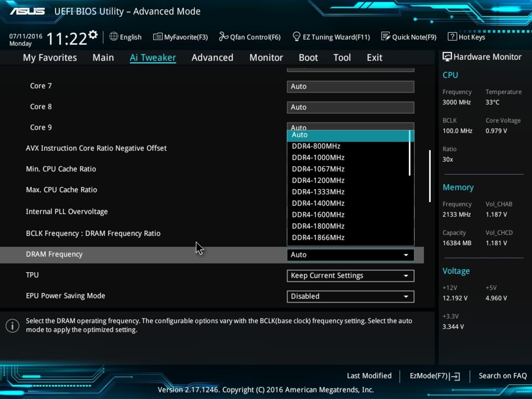The image size is (532, 399).
Task: Click the EZ Tuning Wizard bulb icon
Action: [297, 36]
